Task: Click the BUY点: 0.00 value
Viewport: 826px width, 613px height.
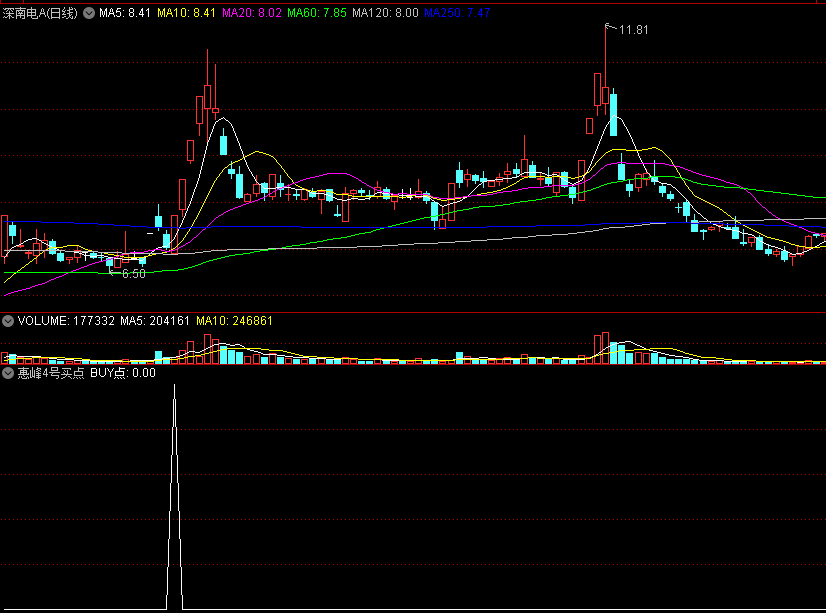Action: (x=123, y=373)
